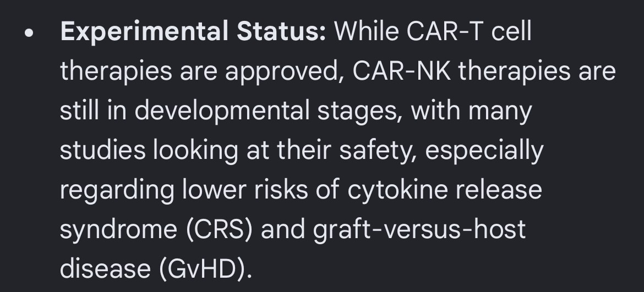Click the "(GvHD)" abbreviation
This screenshot has height=292, width=644.
click(x=204, y=269)
